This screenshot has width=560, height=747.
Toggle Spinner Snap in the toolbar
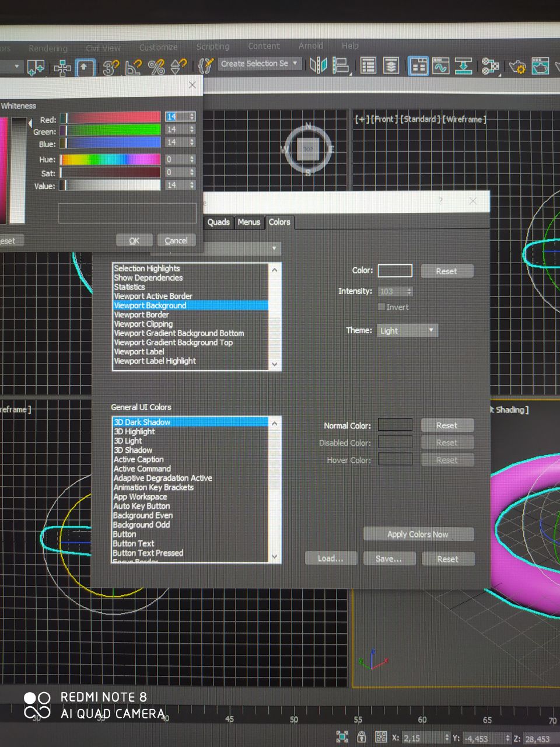coord(178,67)
